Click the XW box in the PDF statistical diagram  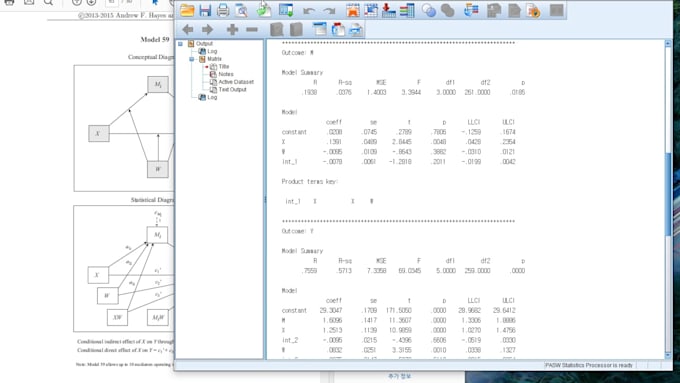[117, 318]
